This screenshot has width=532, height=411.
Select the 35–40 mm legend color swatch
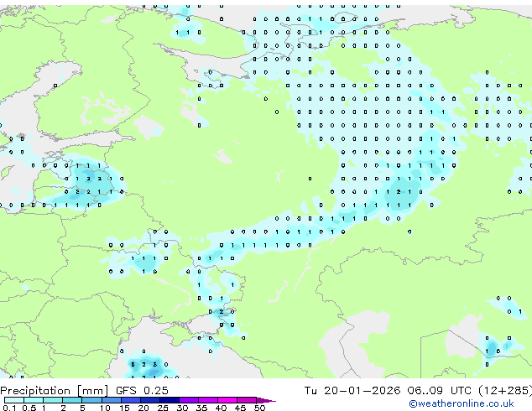207,400
